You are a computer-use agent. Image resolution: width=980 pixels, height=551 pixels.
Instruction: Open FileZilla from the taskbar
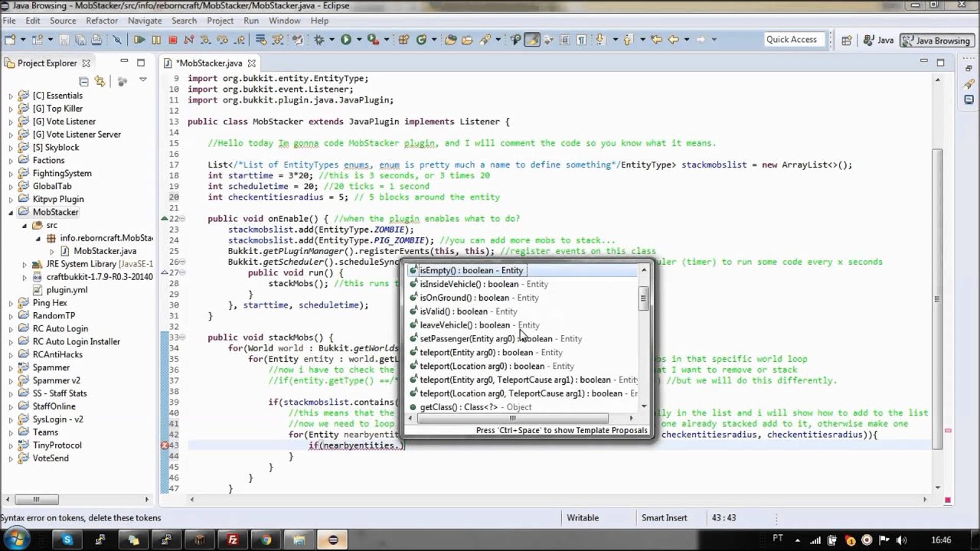coord(233,540)
